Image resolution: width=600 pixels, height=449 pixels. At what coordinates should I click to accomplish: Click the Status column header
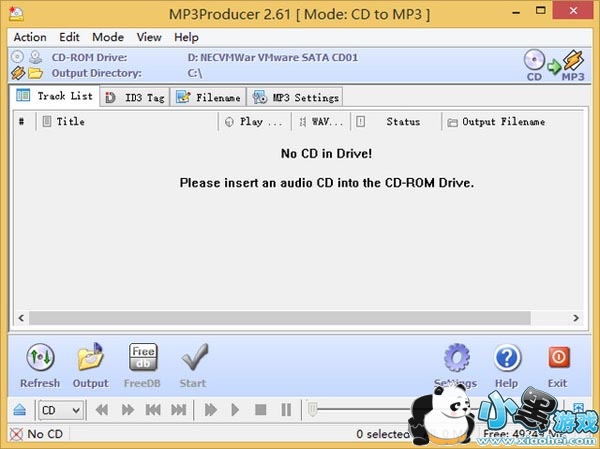coord(396,122)
